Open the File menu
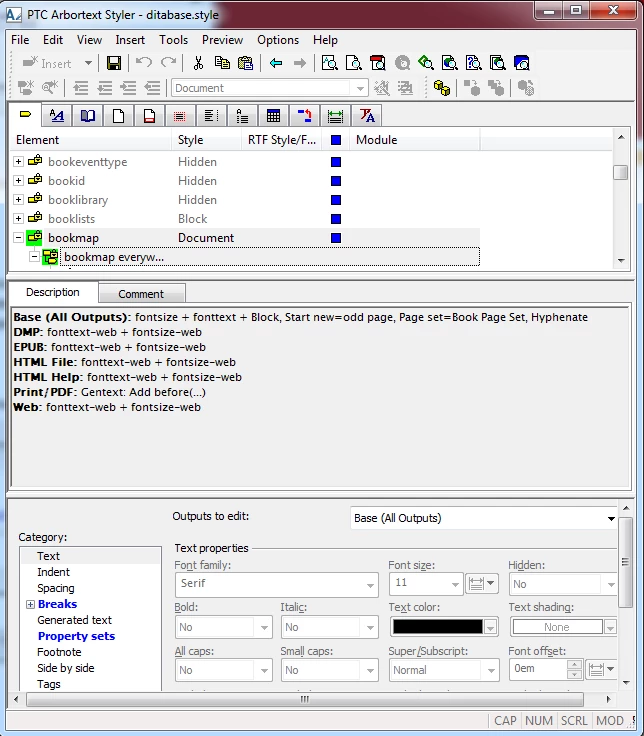This screenshot has height=736, width=644. point(20,40)
